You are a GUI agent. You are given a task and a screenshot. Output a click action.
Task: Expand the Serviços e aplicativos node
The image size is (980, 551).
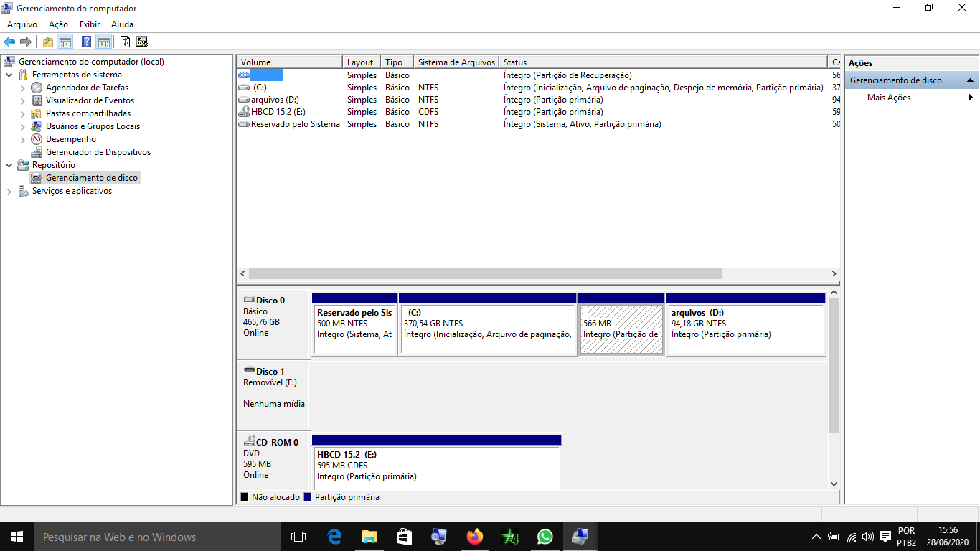click(x=9, y=191)
